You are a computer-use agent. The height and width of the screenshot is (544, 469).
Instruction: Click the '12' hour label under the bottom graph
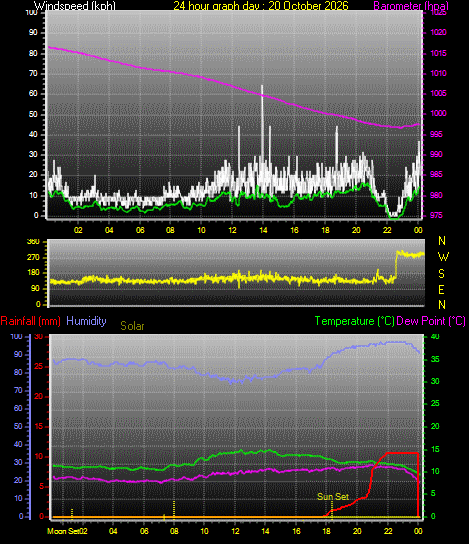tap(235, 531)
